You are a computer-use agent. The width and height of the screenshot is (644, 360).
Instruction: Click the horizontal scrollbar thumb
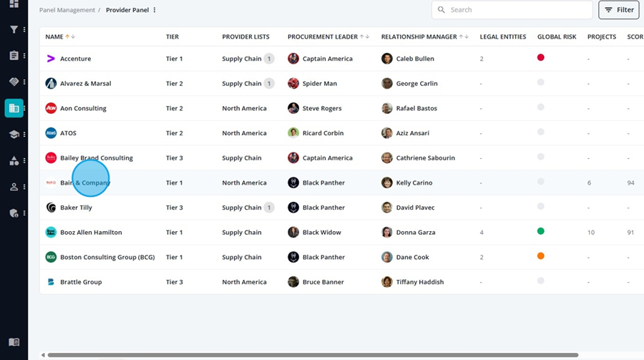coord(313,355)
